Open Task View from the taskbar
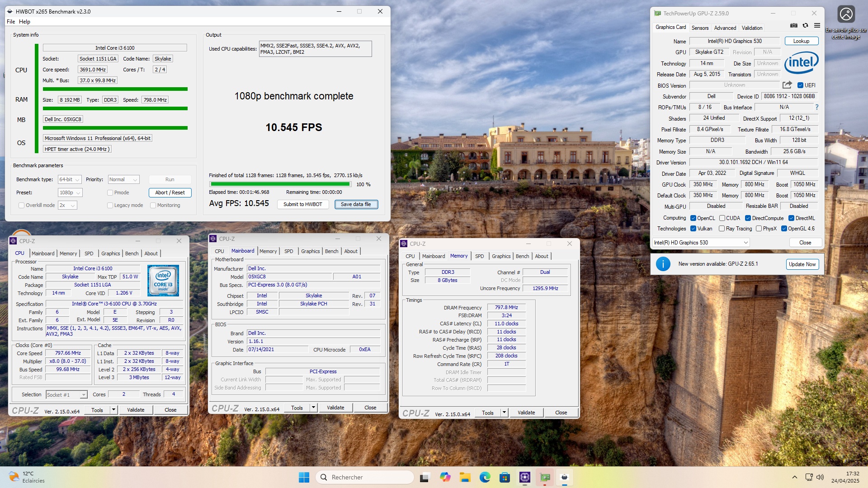This screenshot has height=488, width=868. 425,477
